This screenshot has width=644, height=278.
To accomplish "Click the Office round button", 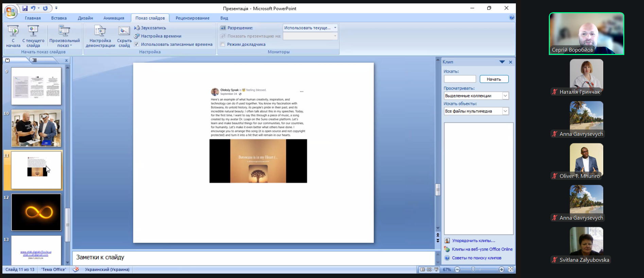I will (10, 12).
